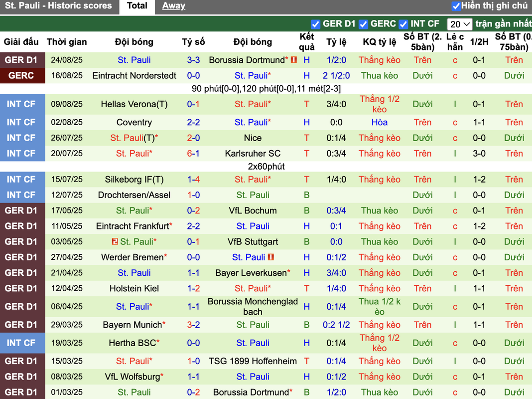Click odds 0:2 1/2 in Bayern row
Screen dimensions: 532x399
[x=336, y=325]
